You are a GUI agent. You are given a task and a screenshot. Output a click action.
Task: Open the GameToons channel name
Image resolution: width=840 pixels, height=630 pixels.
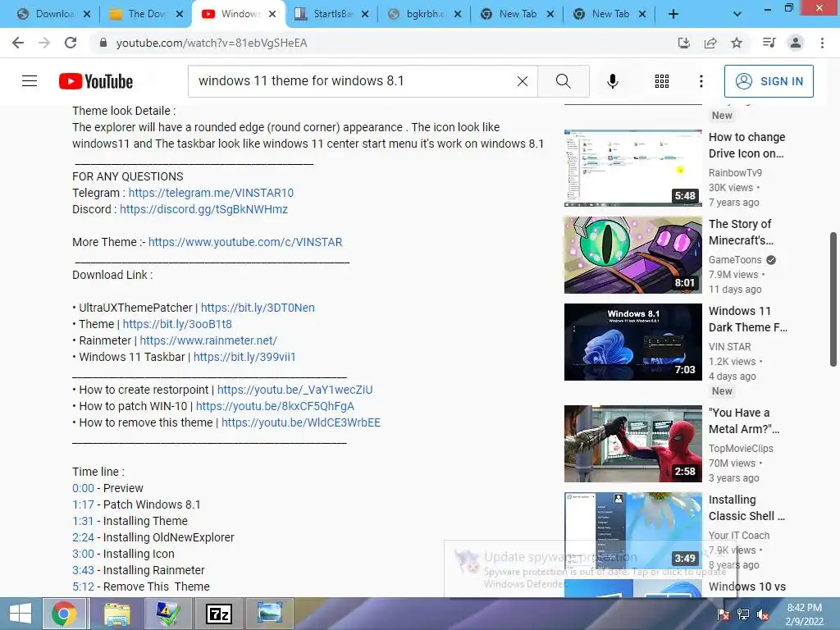(735, 260)
